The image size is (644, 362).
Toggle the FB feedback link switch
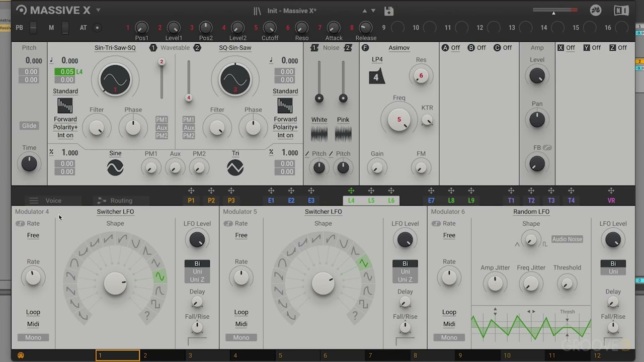pyautogui.click(x=547, y=148)
